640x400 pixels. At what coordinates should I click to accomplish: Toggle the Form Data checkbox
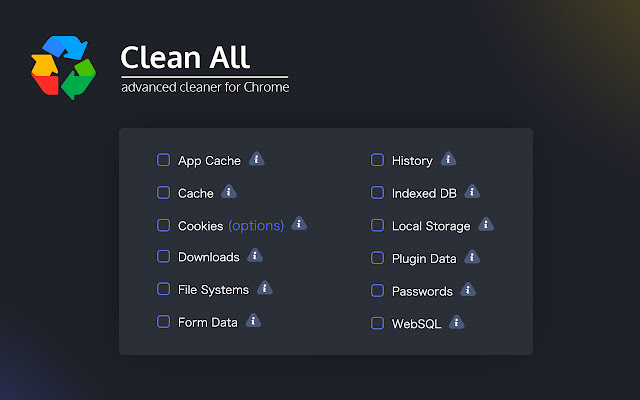tap(163, 322)
